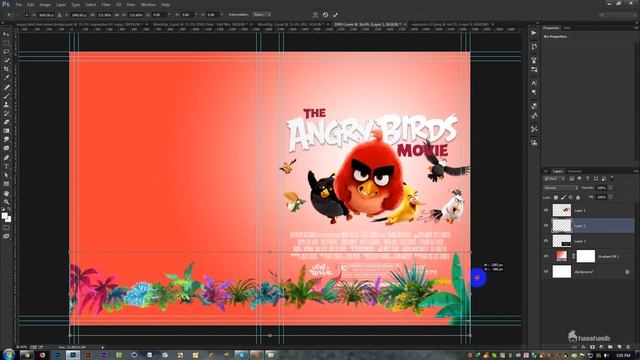
Task: Select the Eraser tool
Action: 6,122
